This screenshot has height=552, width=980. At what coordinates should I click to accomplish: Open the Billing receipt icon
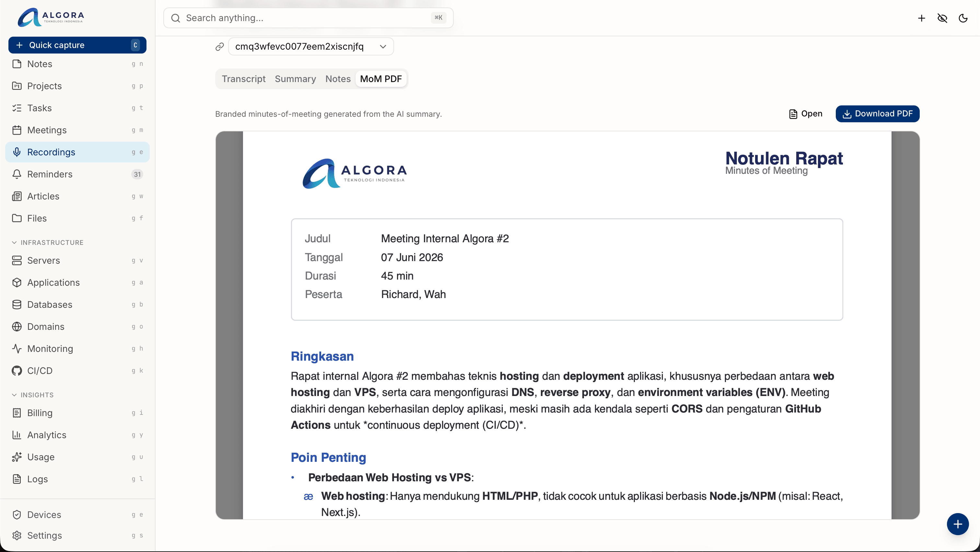point(17,413)
